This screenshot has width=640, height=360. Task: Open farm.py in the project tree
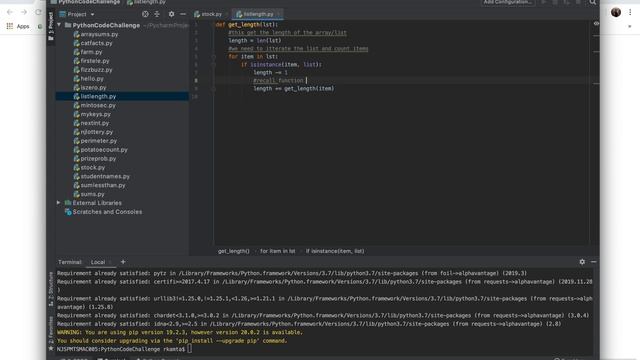click(91, 52)
